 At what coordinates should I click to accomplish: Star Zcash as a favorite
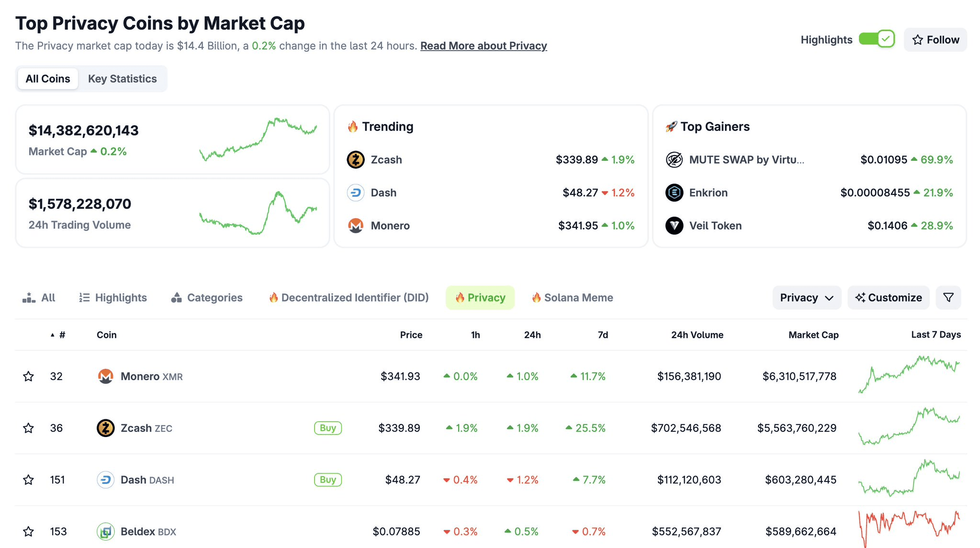29,428
